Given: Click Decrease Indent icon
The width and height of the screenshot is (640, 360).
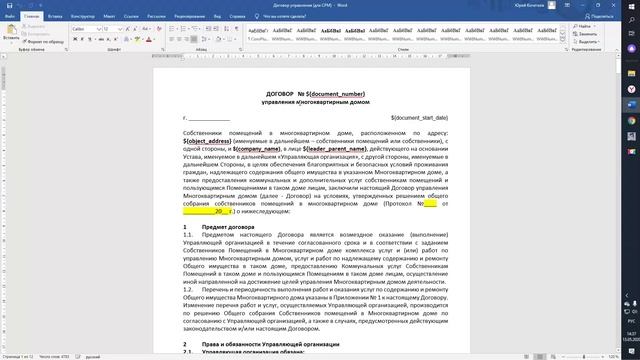Looking at the screenshot, I should point(208,29).
